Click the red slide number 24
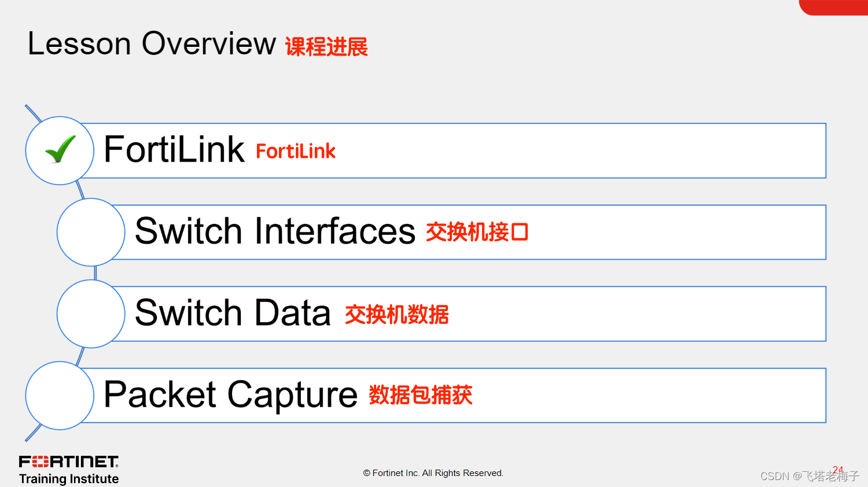The image size is (868, 487). [838, 470]
